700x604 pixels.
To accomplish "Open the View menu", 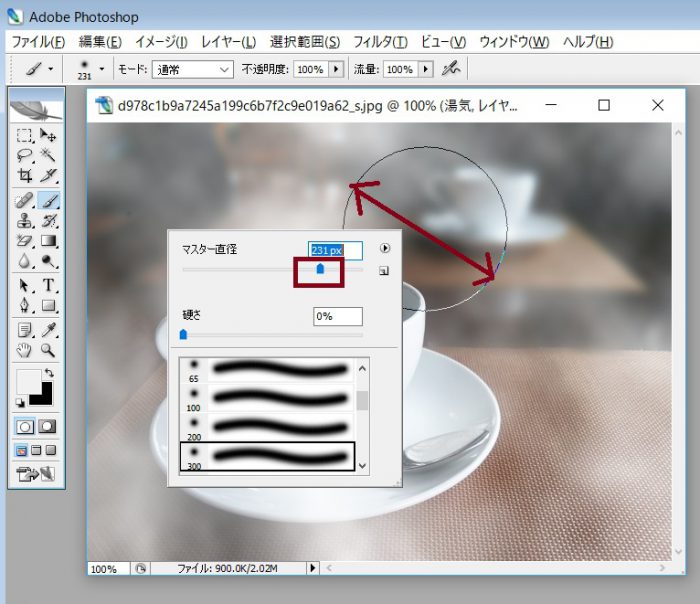I will tap(443, 42).
